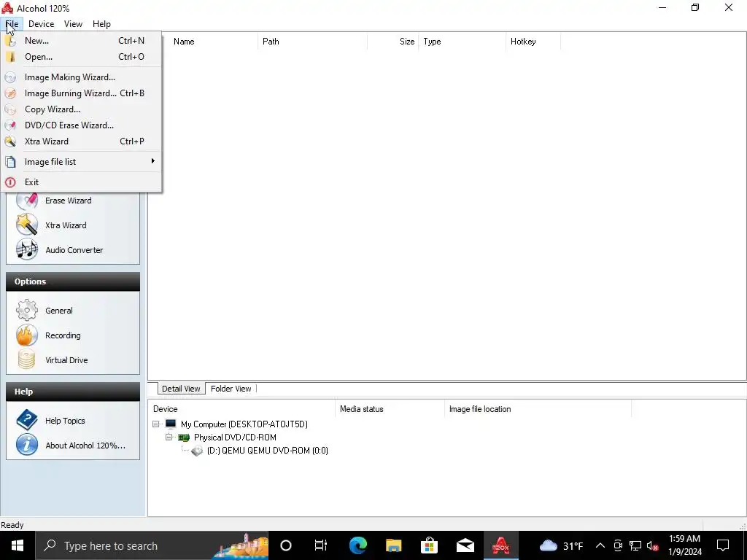The image size is (747, 560).
Task: Click the Xtra Wizard sidebar star wand icon
Action: (x=27, y=225)
